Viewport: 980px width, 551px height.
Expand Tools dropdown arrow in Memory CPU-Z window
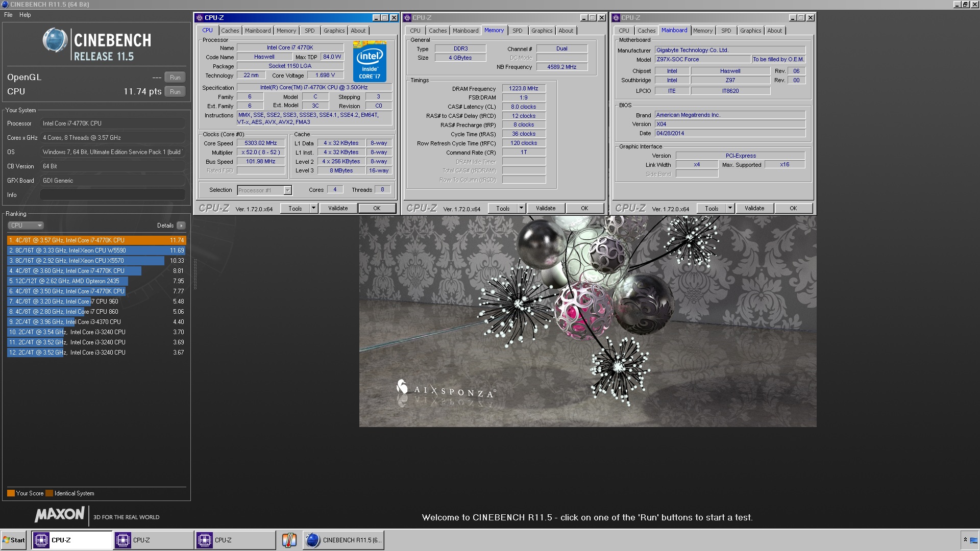(x=522, y=208)
